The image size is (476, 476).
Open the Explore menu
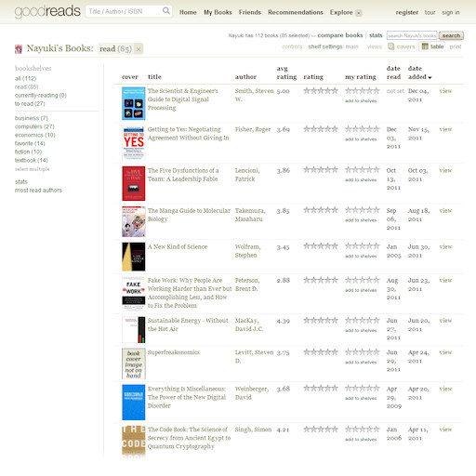(341, 12)
